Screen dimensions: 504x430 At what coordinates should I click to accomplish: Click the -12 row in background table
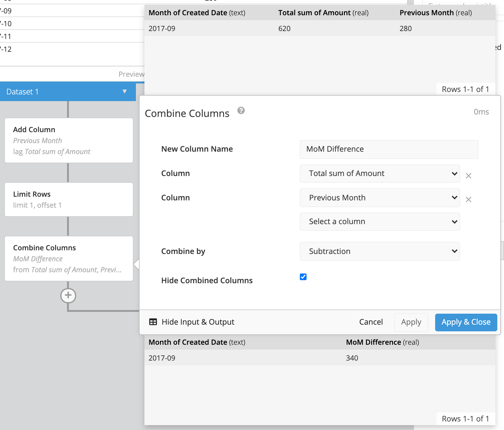point(6,49)
